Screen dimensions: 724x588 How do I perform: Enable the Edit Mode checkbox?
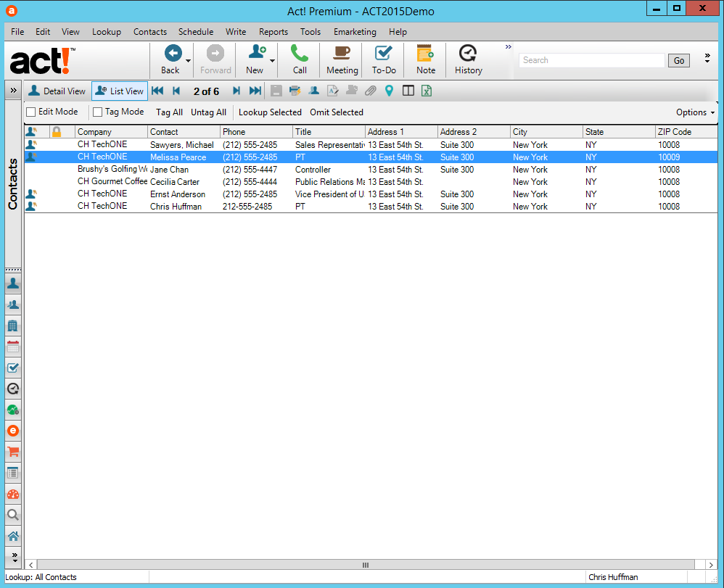(x=31, y=112)
